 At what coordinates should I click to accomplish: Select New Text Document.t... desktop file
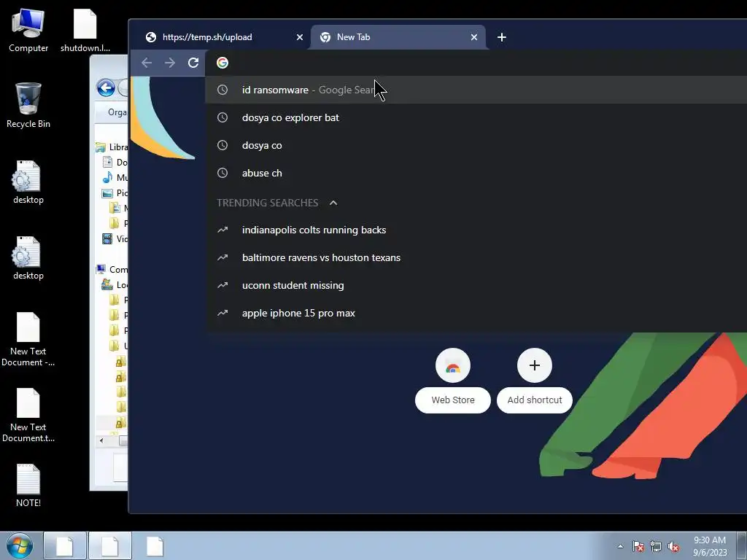point(28,415)
